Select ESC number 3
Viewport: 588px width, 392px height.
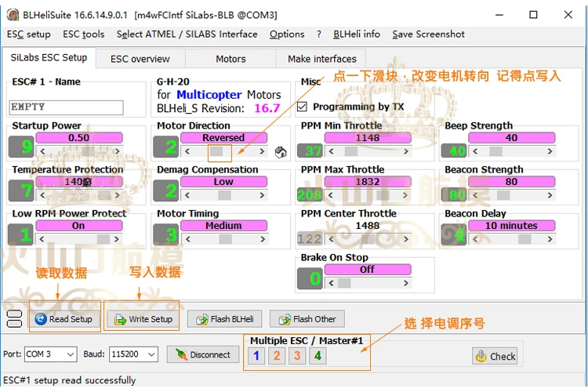297,355
